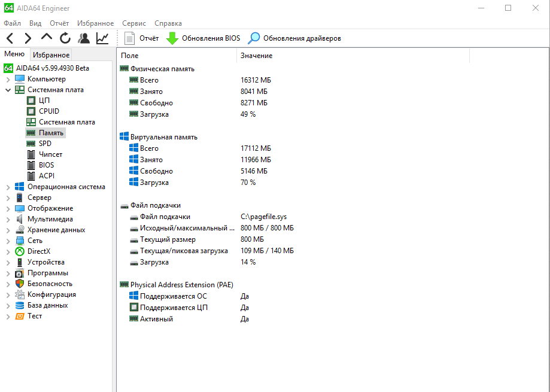Viewport: 550px width, 392px height.
Task: Open the Сервис menu
Action: (x=134, y=23)
